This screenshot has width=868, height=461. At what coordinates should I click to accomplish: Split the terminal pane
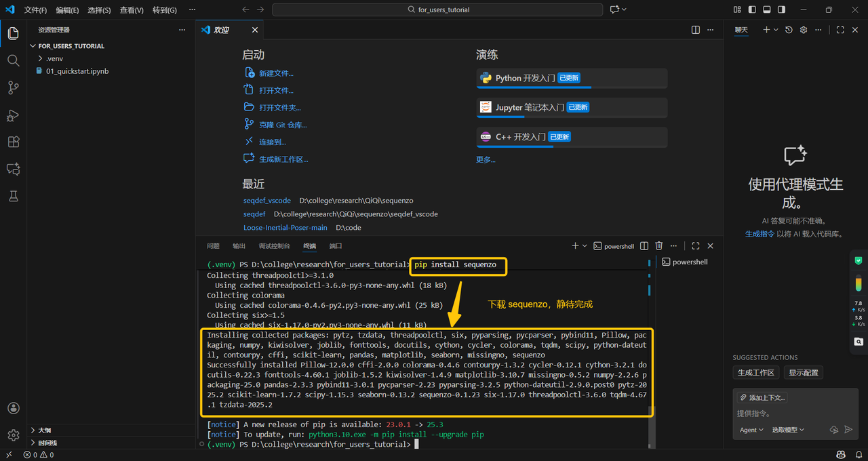pos(644,246)
